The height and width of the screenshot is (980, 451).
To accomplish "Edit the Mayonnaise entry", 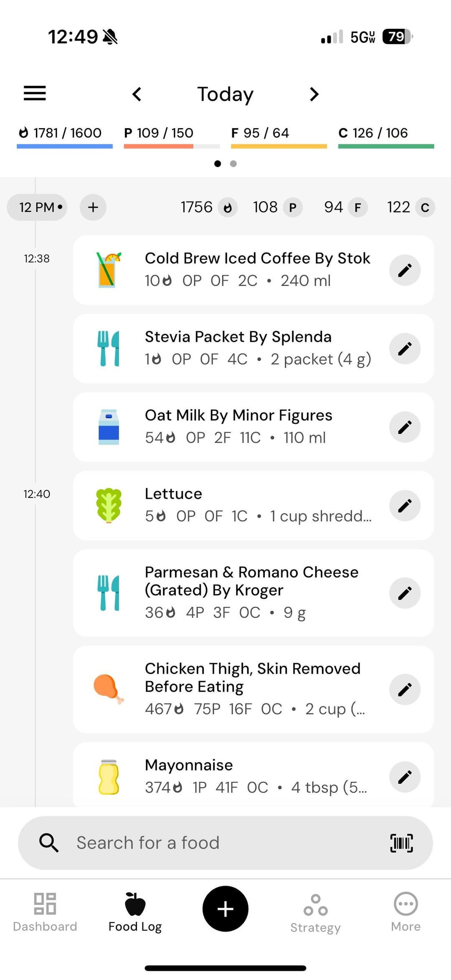I will (x=404, y=777).
